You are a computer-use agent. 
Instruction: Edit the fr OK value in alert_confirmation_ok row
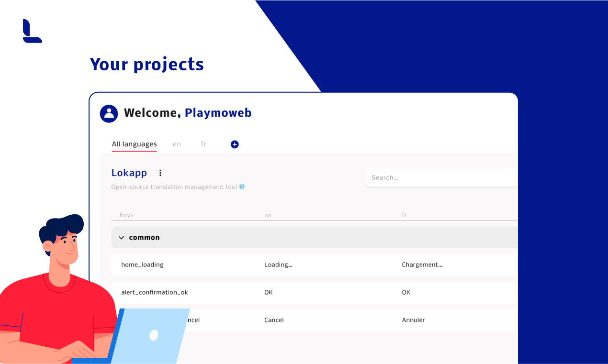point(406,292)
